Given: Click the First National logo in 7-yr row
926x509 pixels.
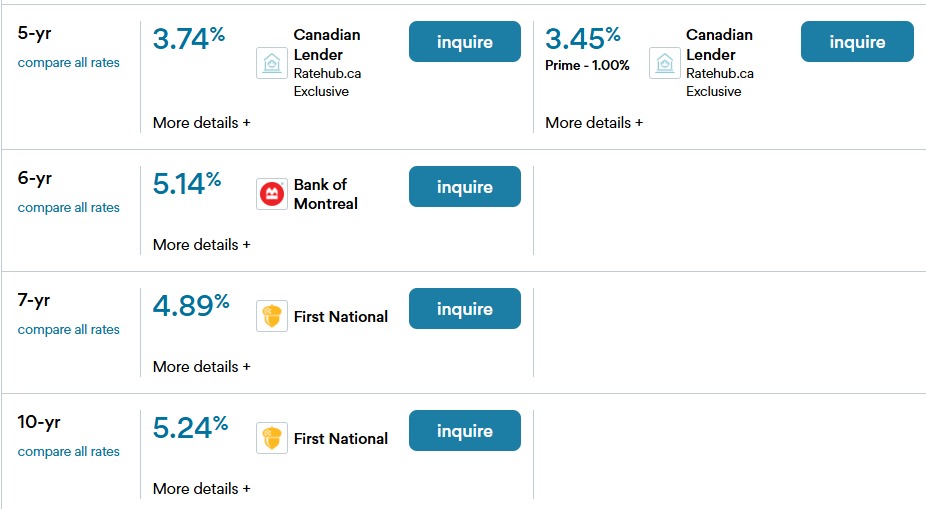Looking at the screenshot, I should coord(272,316).
